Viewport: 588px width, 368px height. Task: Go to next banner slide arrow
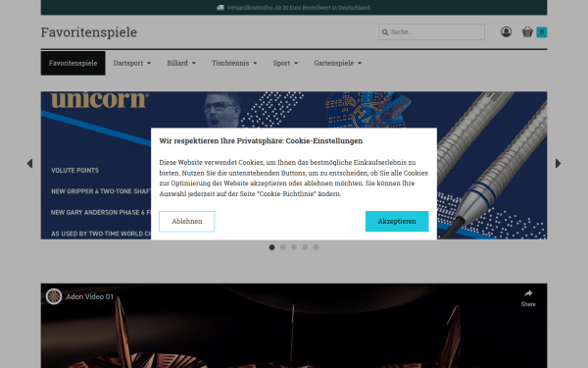tap(558, 163)
